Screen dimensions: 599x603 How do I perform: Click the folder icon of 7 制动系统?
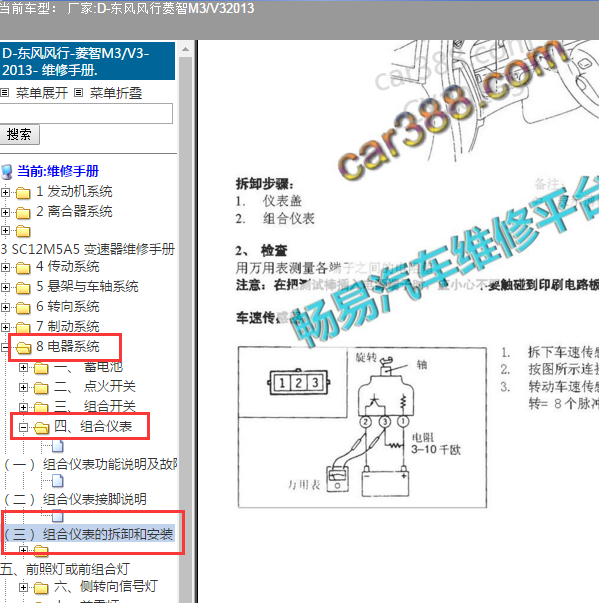(23, 327)
